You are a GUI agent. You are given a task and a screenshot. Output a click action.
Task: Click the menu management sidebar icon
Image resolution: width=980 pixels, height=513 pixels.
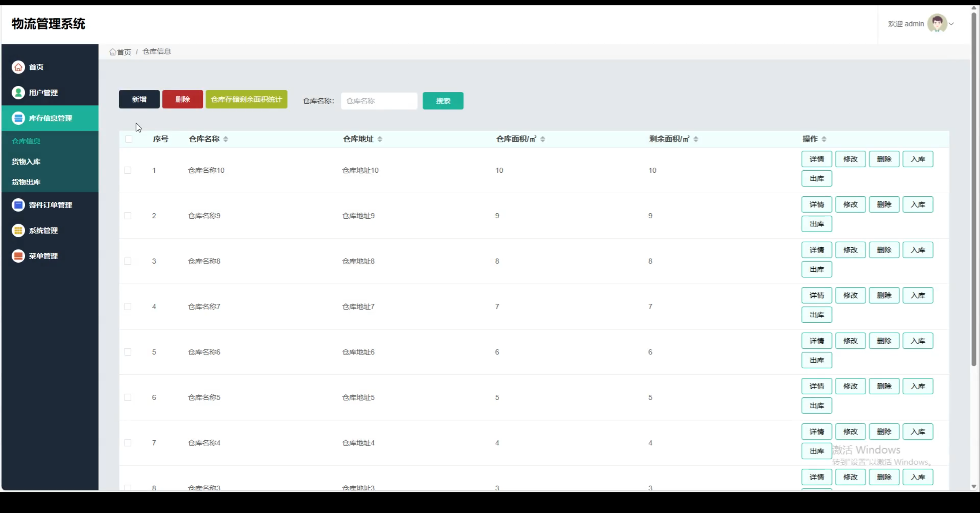point(18,256)
